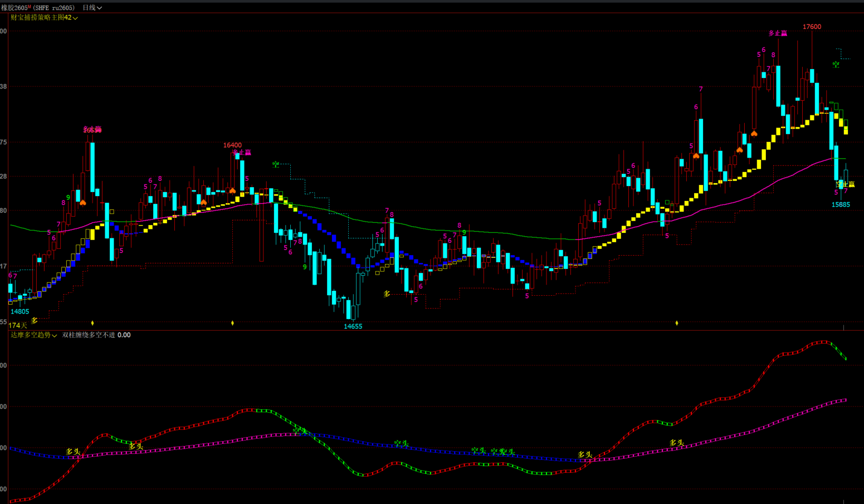864x504 pixels.
Task: Click the orange heart below the 16400 label
Action: 232,191
